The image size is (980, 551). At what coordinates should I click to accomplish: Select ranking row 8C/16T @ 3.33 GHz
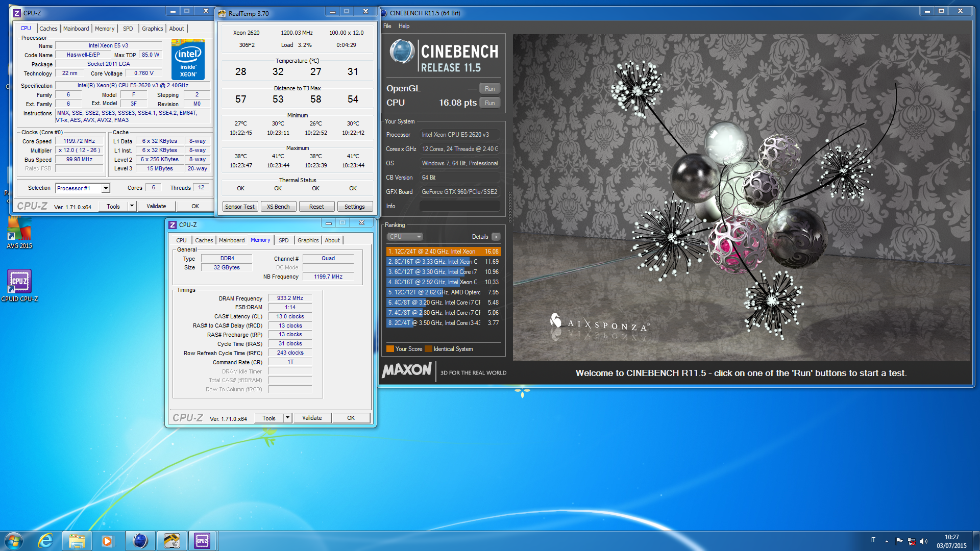pyautogui.click(x=444, y=262)
